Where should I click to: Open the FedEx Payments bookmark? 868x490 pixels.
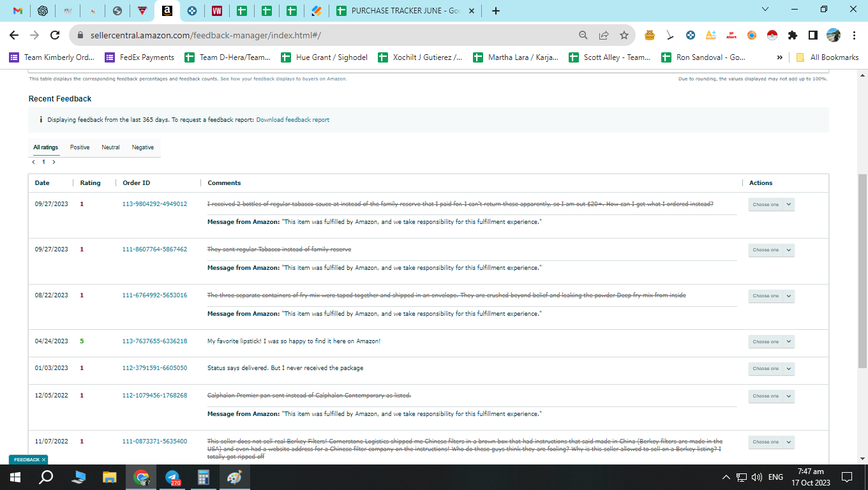[x=140, y=57]
